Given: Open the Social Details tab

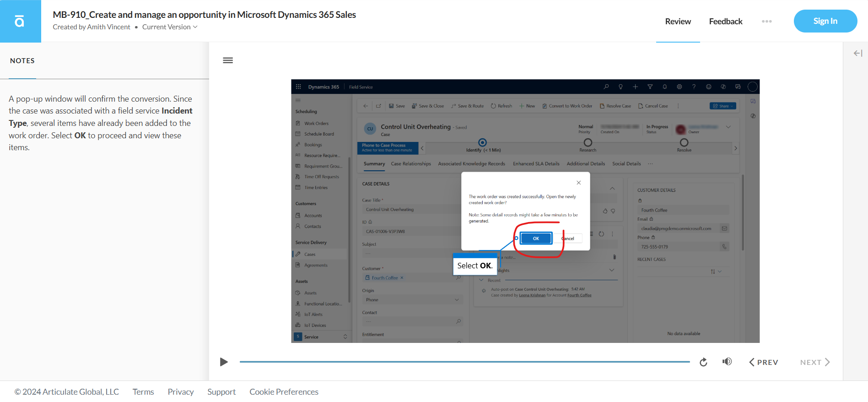Looking at the screenshot, I should (626, 163).
